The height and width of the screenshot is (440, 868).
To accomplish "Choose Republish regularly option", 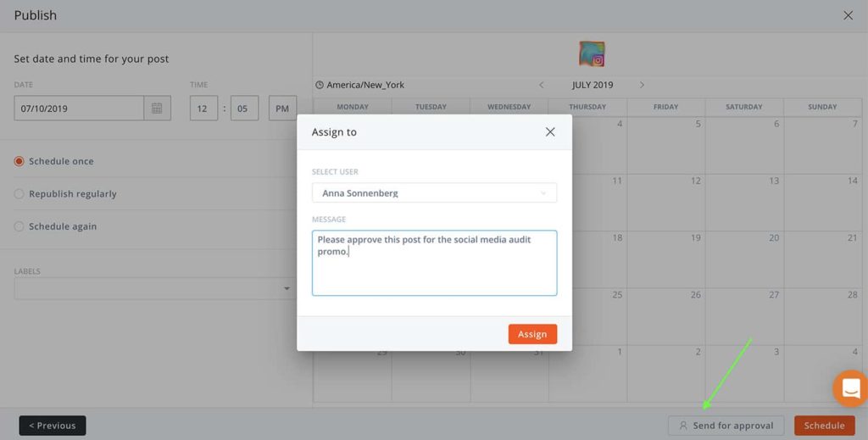I will pos(19,194).
